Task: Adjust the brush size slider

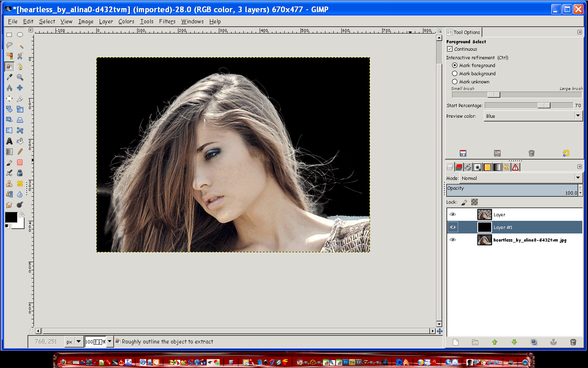Action: [x=517, y=95]
